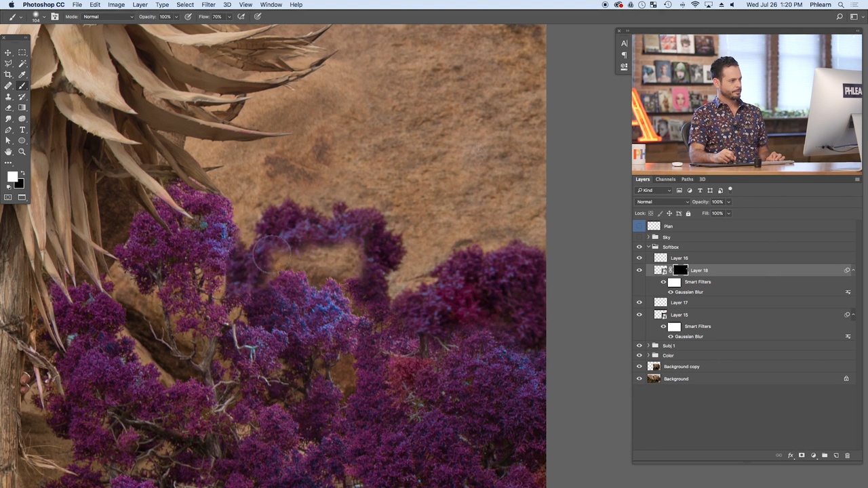Create a new layer
This screenshot has width=868, height=488.
[835, 455]
